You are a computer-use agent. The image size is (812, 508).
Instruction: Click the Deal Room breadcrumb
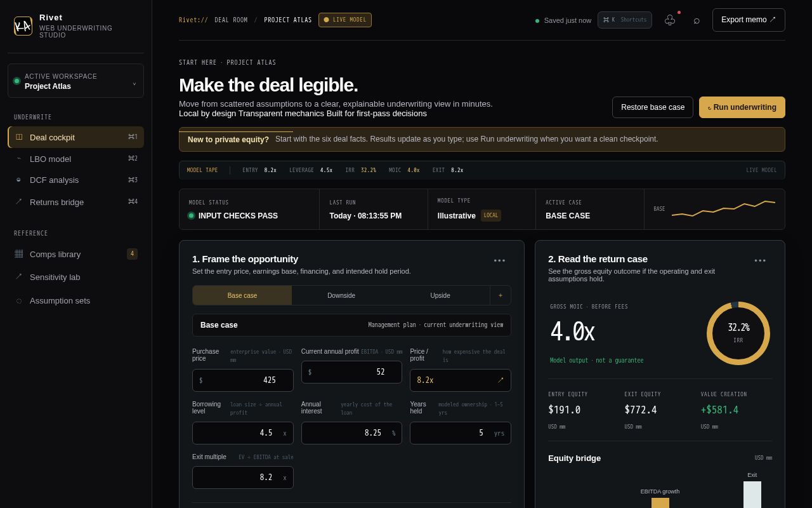pyautogui.click(x=231, y=20)
